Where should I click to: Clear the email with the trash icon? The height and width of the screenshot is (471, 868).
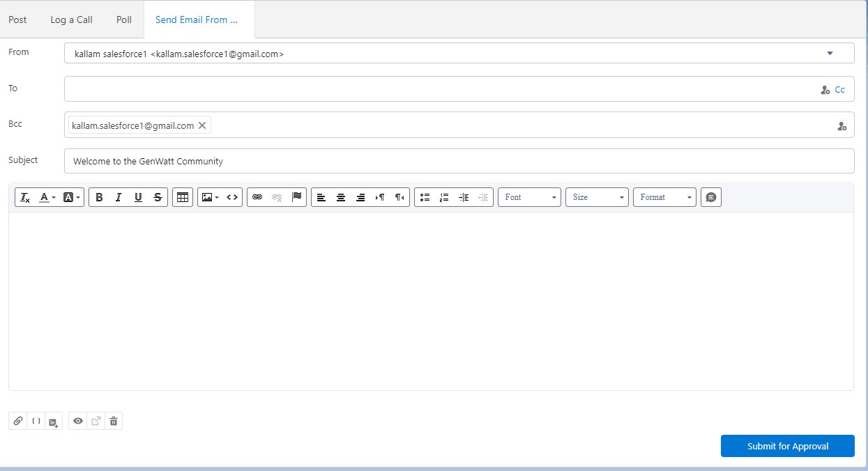click(114, 421)
